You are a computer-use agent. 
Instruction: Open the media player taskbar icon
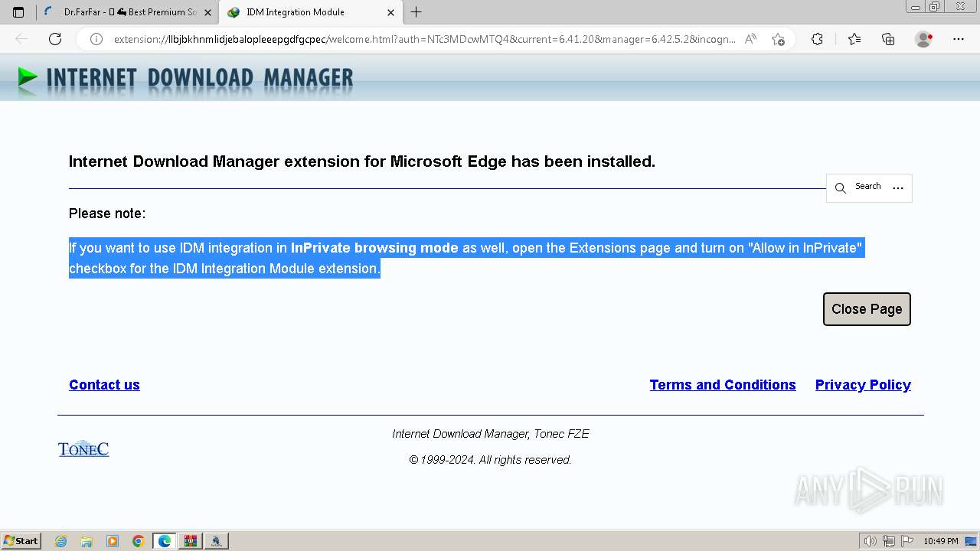(x=113, y=541)
